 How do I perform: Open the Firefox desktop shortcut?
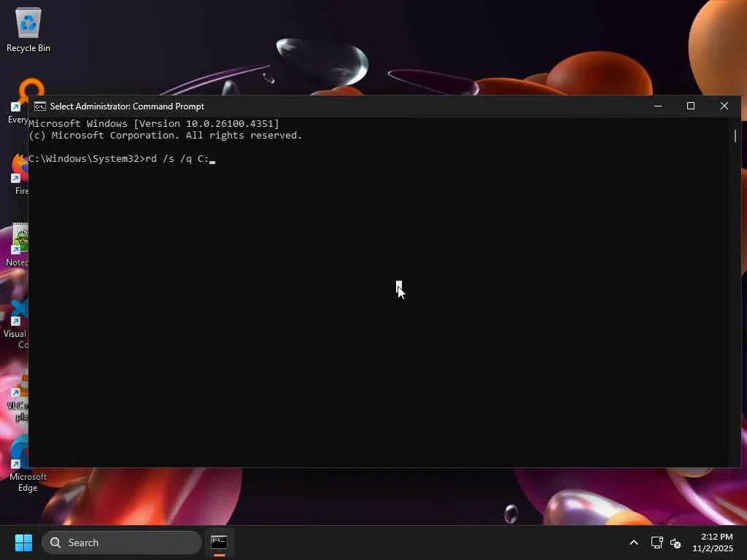point(20,174)
